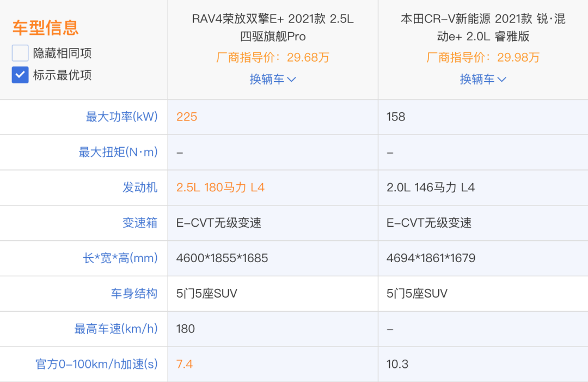Uncheck the 标示最优项 checkbox
Screen dimensions: 588x382
click(x=20, y=75)
